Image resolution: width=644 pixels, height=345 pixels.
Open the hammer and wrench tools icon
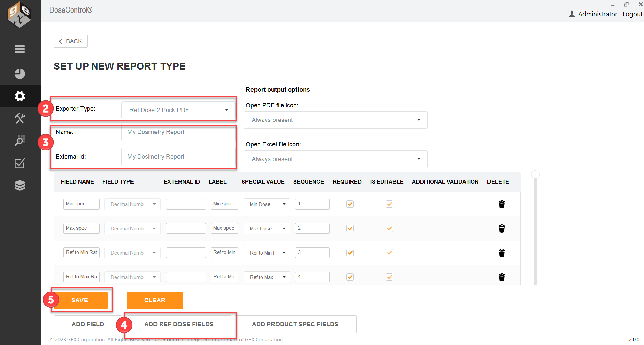pyautogui.click(x=20, y=119)
